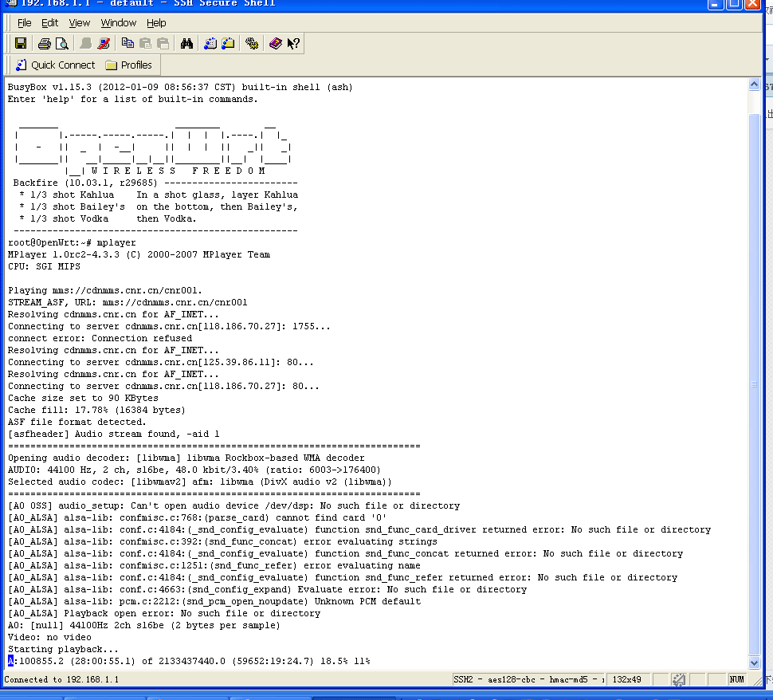Click the 'AO: [null] 44100Hz 2ch s16be' line
The image size is (773, 700).
point(144,626)
